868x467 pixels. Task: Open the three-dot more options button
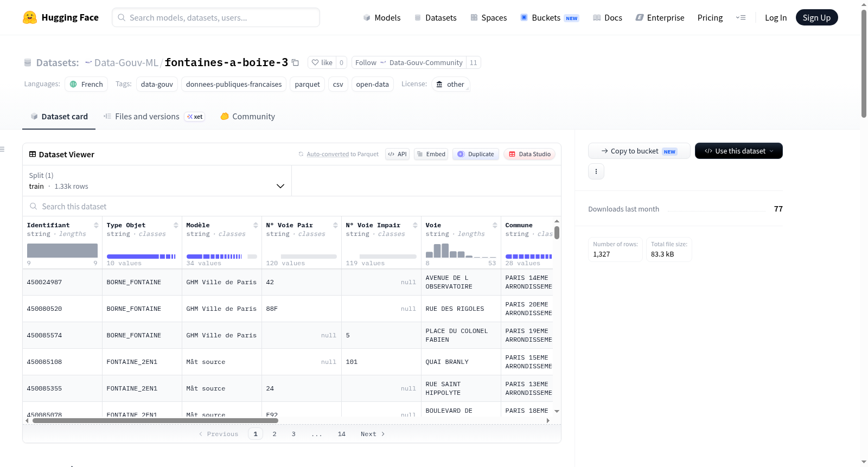click(596, 171)
